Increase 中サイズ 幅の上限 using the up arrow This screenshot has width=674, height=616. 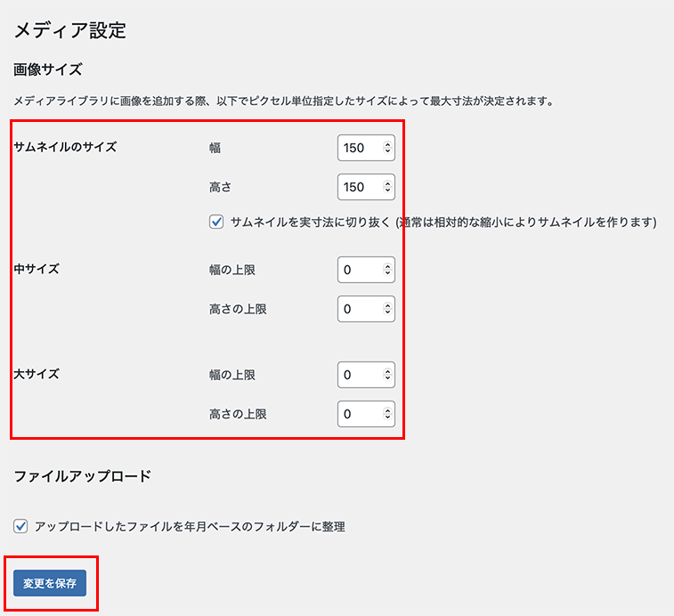(x=387, y=266)
